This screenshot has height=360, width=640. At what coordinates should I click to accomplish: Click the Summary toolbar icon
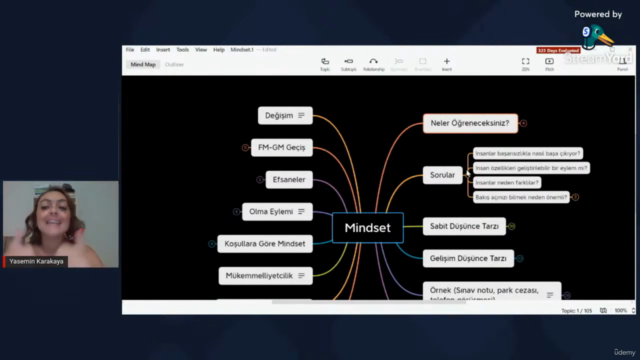[399, 64]
